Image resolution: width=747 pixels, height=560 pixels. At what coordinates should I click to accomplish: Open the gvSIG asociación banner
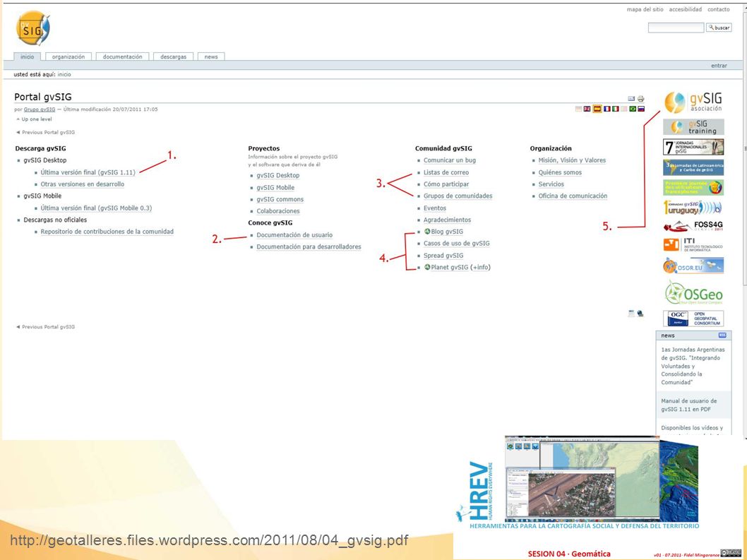[693, 102]
